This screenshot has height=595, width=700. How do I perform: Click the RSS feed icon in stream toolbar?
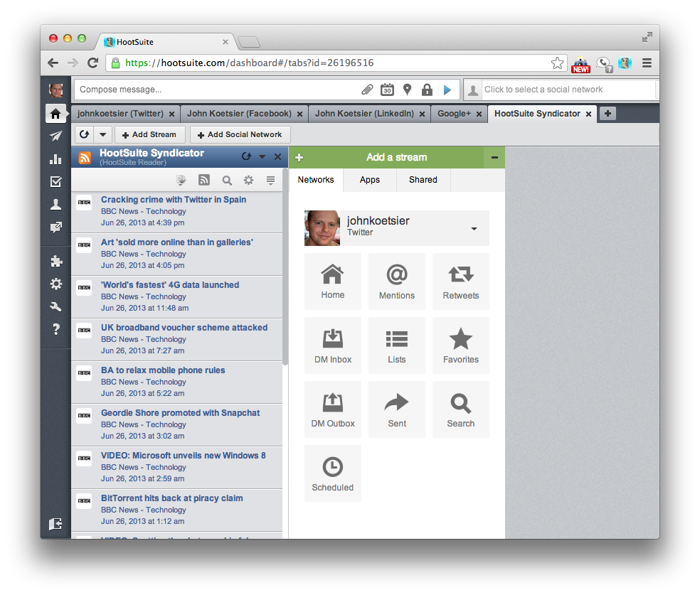204,180
